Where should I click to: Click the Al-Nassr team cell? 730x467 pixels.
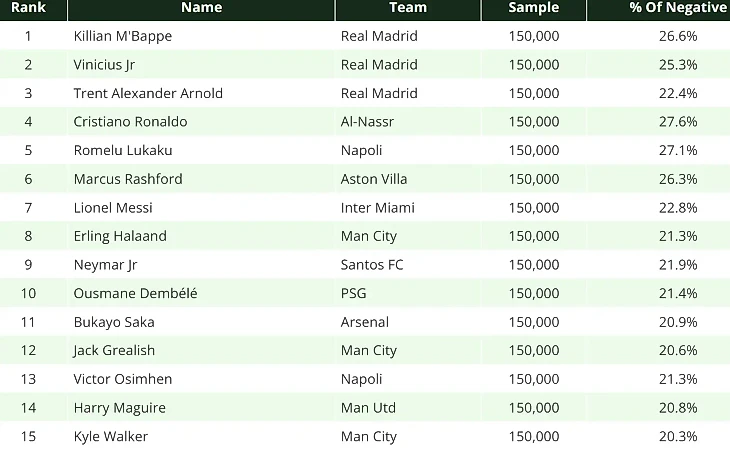[368, 122]
